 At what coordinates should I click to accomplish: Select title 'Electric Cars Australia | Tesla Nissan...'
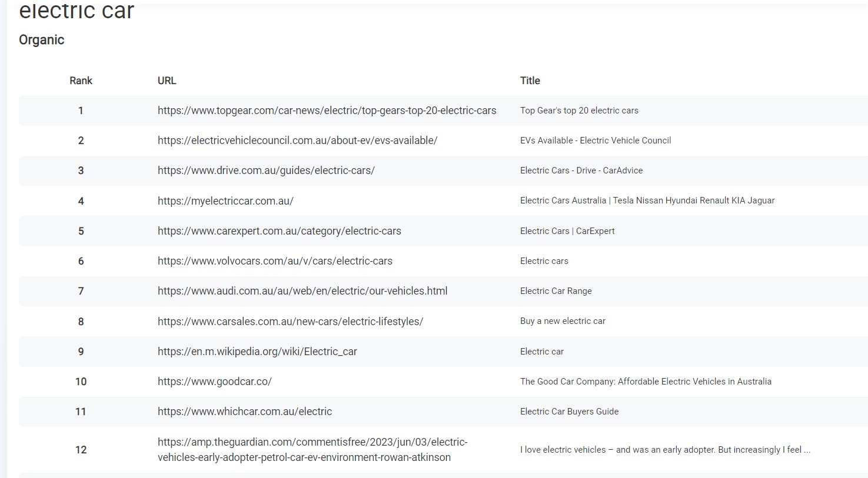pyautogui.click(x=647, y=200)
